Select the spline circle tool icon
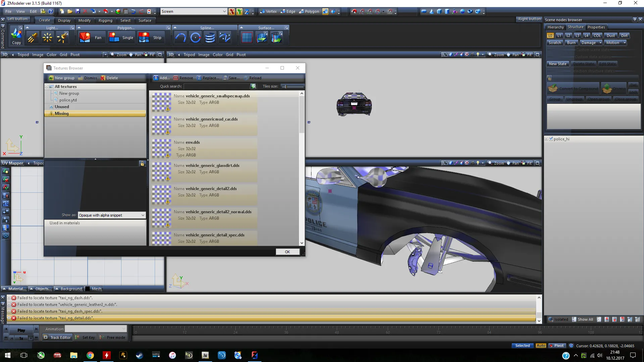Screen dimensions: 644x362 tap(195, 38)
